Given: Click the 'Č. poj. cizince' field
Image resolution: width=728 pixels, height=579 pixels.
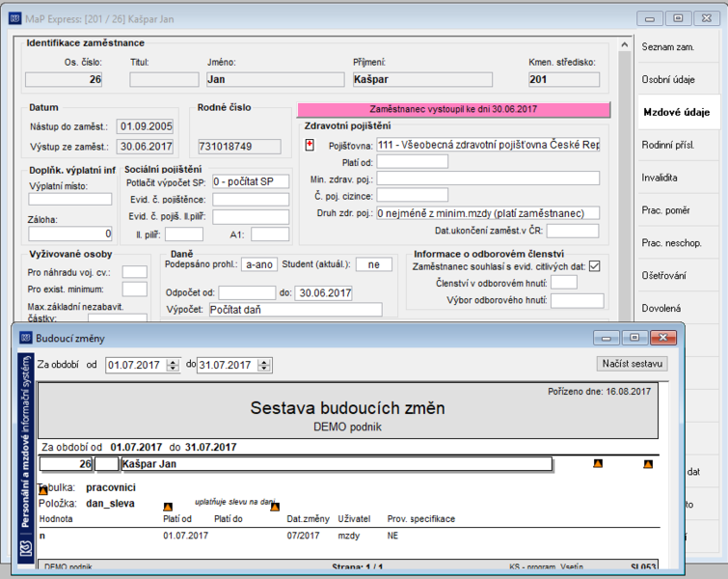Looking at the screenshot, I should pos(413,195).
